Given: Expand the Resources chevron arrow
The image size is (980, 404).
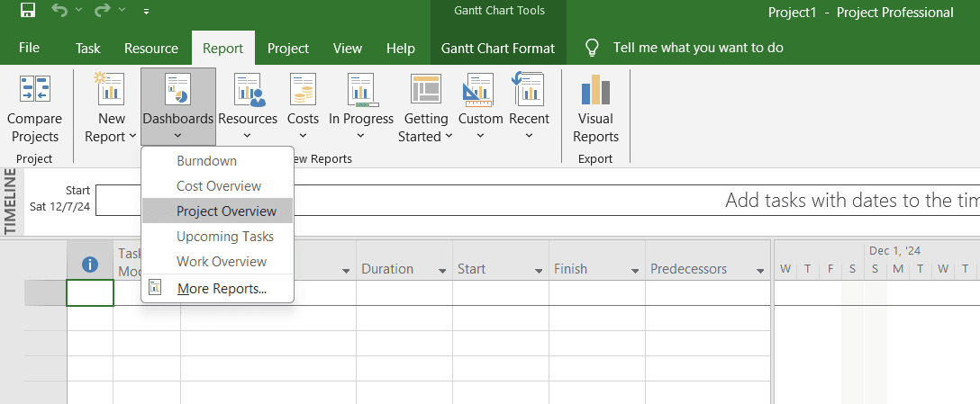Looking at the screenshot, I should pos(248,136).
